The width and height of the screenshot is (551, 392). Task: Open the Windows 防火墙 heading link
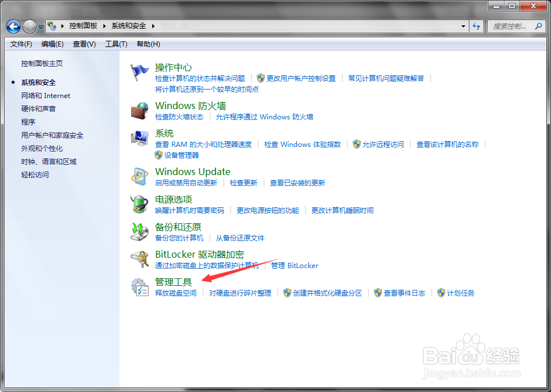click(190, 106)
